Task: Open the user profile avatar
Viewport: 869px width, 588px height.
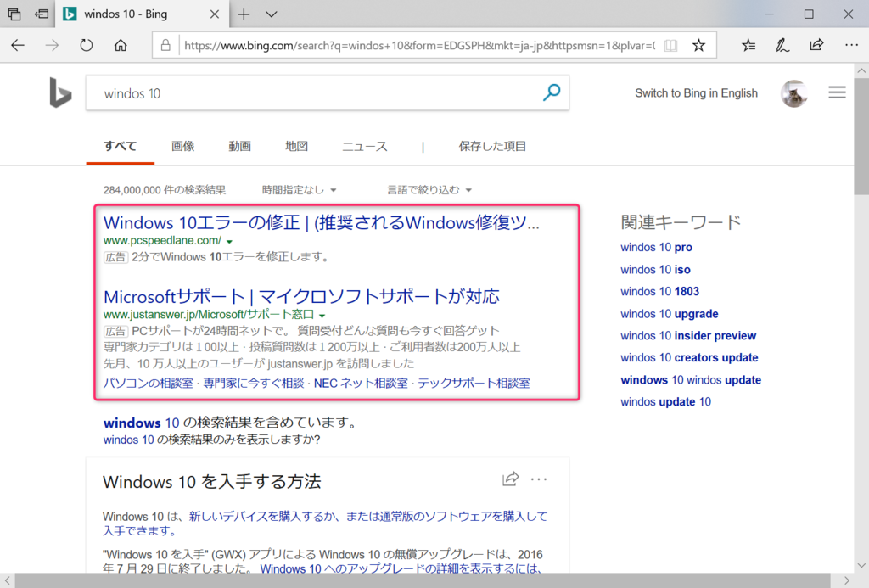Action: click(x=794, y=93)
